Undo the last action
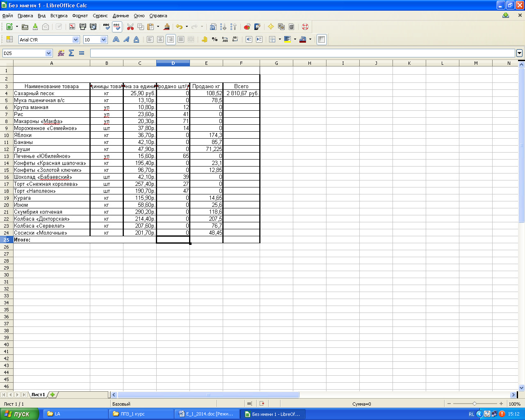Screen dimensions: 525x420 (x=179, y=27)
